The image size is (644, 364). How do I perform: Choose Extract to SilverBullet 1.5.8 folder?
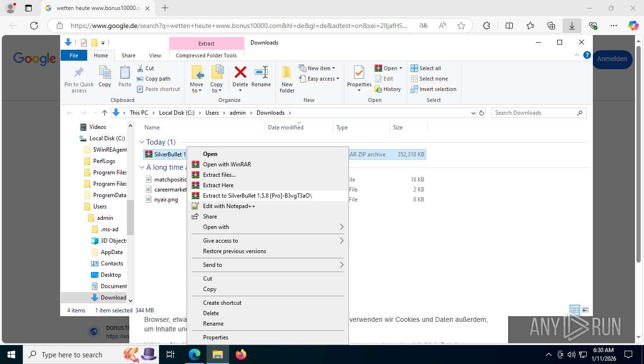pyautogui.click(x=268, y=196)
